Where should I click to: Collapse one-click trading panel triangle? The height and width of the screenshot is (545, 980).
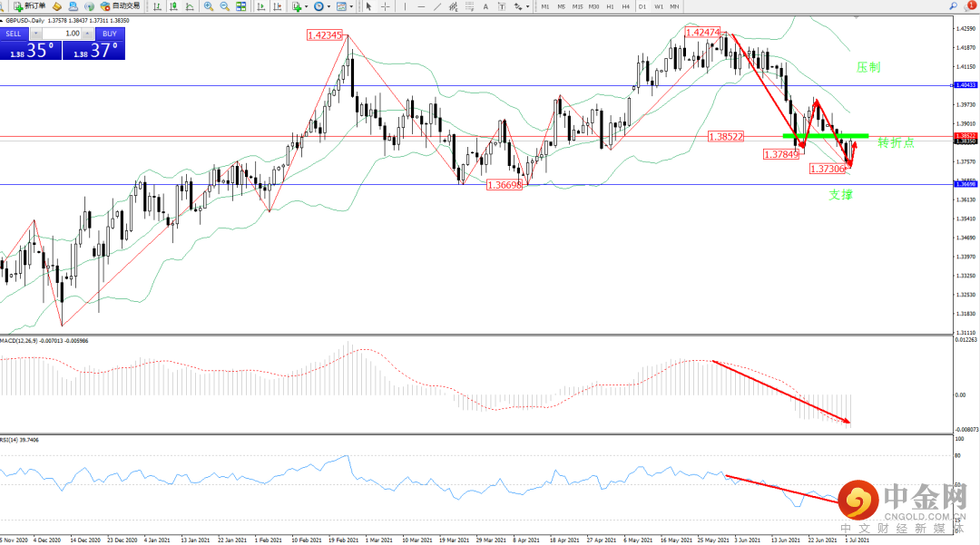(2, 21)
